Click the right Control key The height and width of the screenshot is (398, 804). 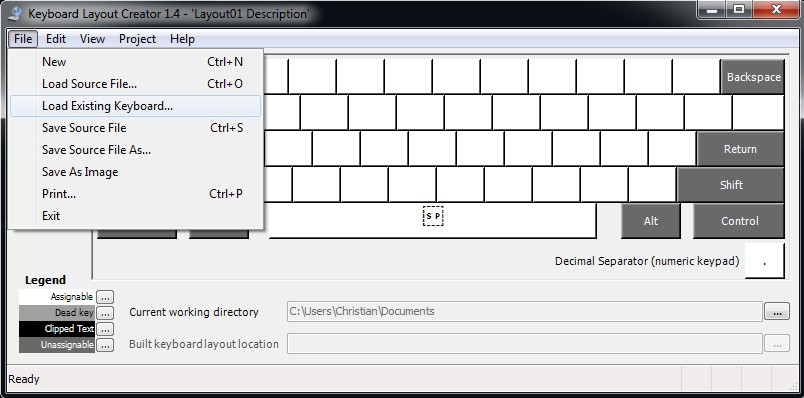point(739,221)
